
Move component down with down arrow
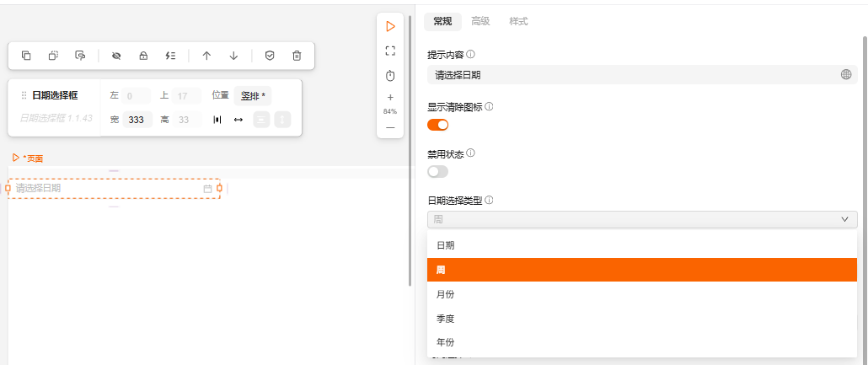(x=233, y=56)
